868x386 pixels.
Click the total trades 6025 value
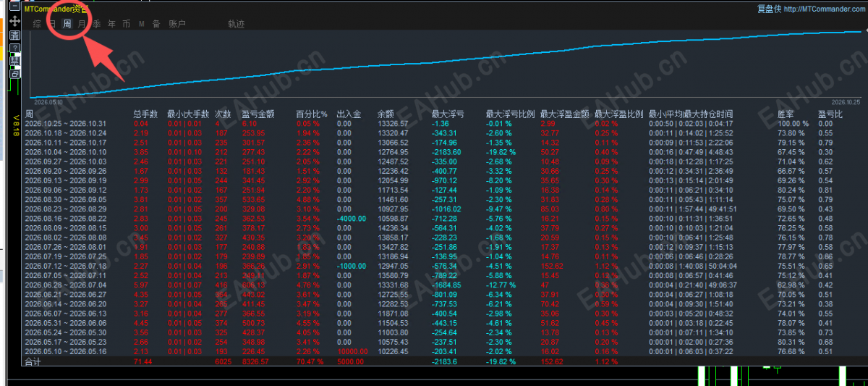(x=224, y=360)
